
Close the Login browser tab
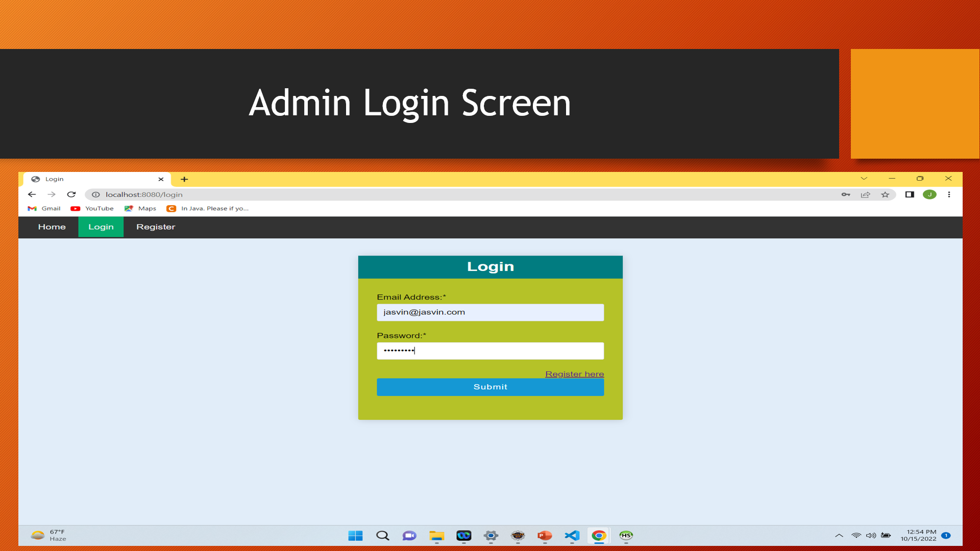point(161,179)
